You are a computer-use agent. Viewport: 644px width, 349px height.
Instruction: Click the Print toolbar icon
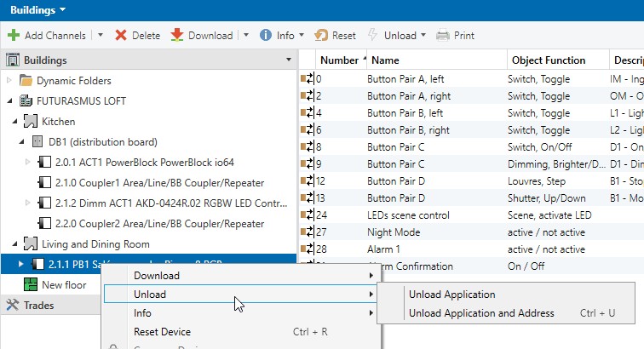point(442,36)
